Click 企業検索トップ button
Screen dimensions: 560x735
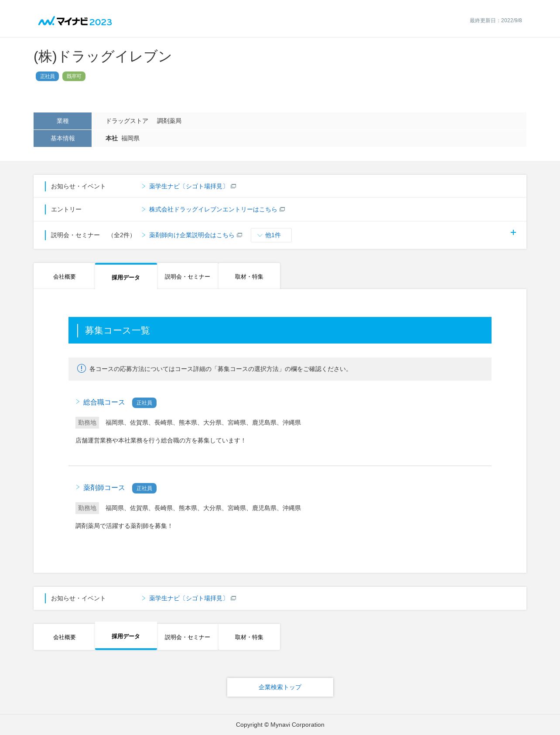280,687
